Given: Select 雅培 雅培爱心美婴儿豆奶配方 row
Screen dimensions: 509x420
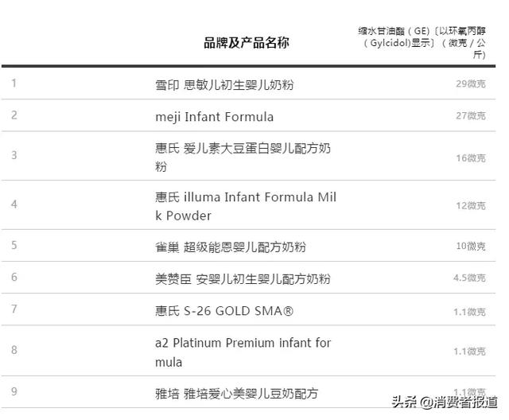Looking at the screenshot, I should pyautogui.click(x=248, y=392).
